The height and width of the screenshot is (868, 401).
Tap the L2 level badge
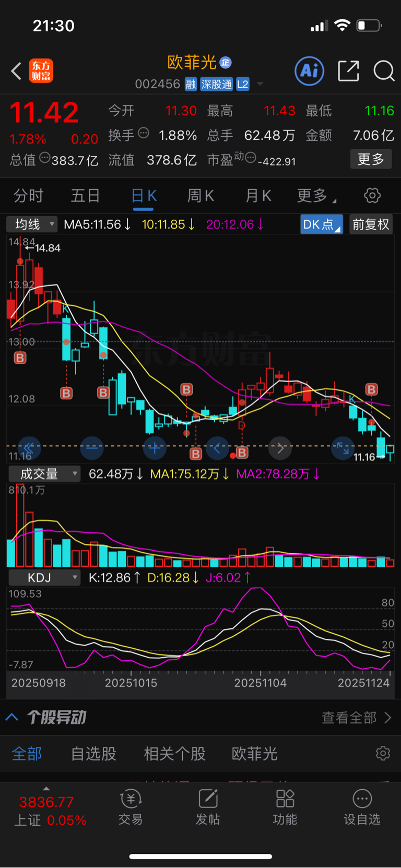click(x=243, y=84)
